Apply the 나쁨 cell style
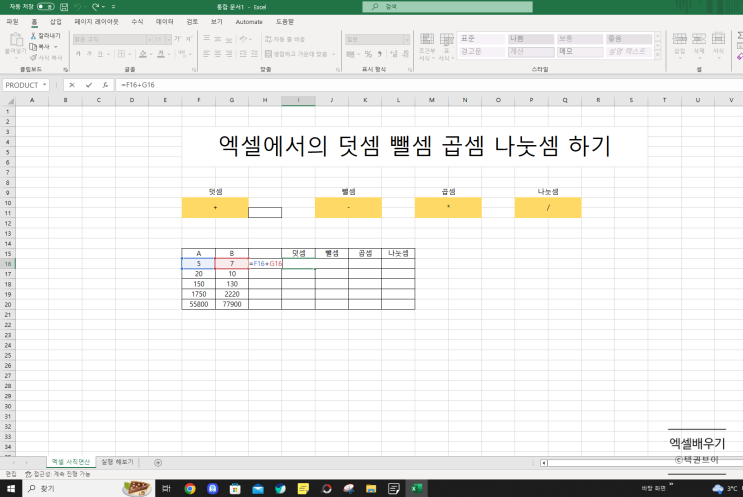This screenshot has height=497, width=743. tap(531, 39)
